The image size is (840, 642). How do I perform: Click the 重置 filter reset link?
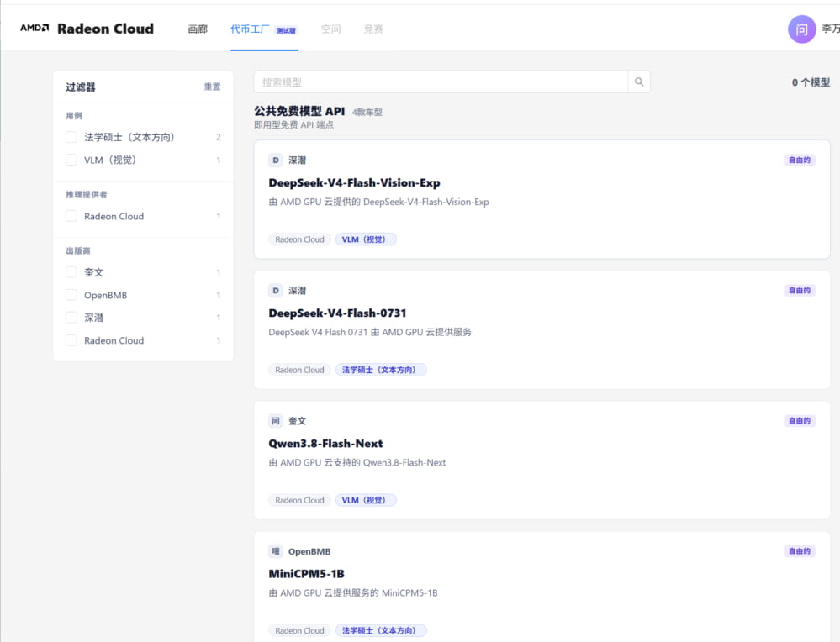pyautogui.click(x=212, y=87)
